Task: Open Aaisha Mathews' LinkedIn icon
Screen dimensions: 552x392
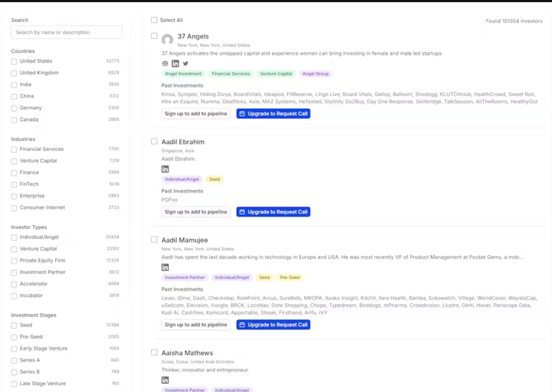Action: pyautogui.click(x=165, y=380)
